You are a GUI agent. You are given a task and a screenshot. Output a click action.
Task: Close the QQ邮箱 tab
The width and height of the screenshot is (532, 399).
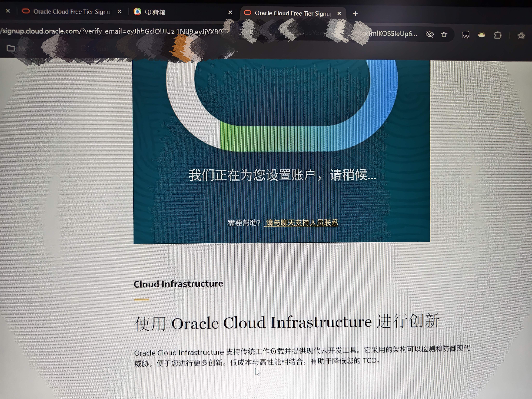230,12
